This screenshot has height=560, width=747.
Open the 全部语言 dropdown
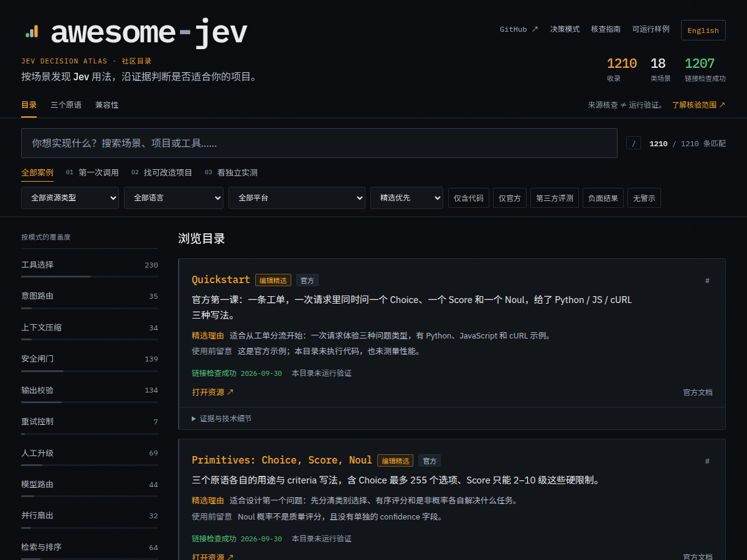click(x=174, y=198)
